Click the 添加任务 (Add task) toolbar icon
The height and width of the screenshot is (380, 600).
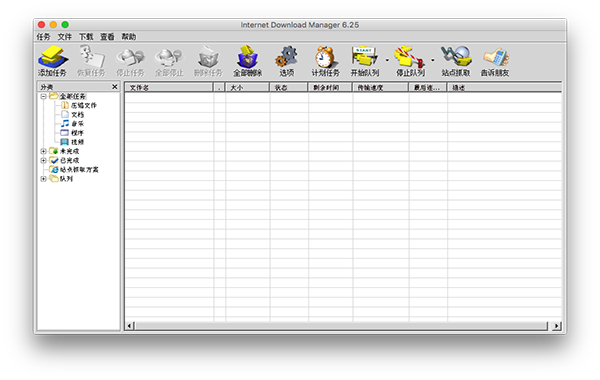52,61
